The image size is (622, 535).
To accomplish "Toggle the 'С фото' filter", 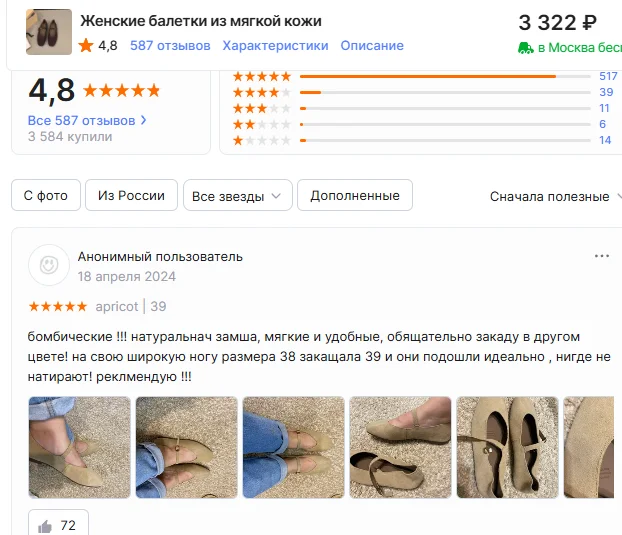I will (46, 195).
